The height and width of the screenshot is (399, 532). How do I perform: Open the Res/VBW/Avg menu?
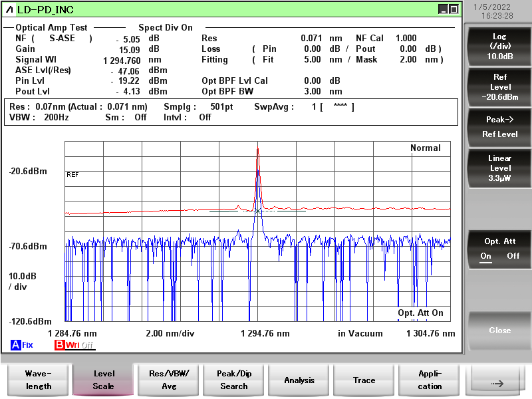(x=168, y=380)
